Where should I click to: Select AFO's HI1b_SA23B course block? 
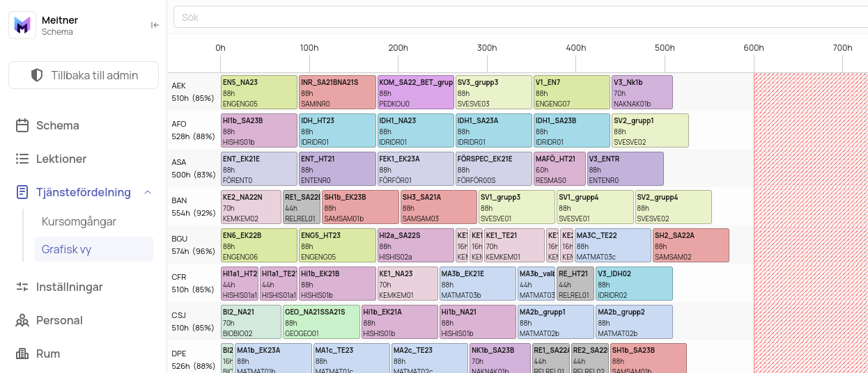pos(259,131)
